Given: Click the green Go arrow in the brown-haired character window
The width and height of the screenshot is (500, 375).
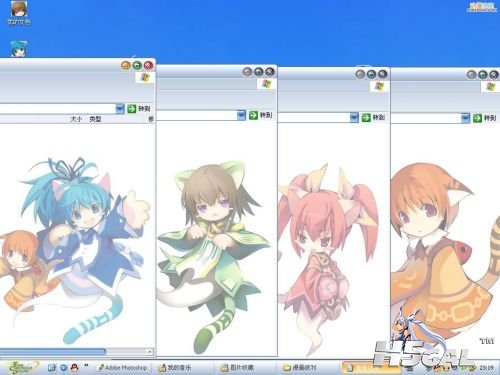Looking at the screenshot, I should [253, 115].
